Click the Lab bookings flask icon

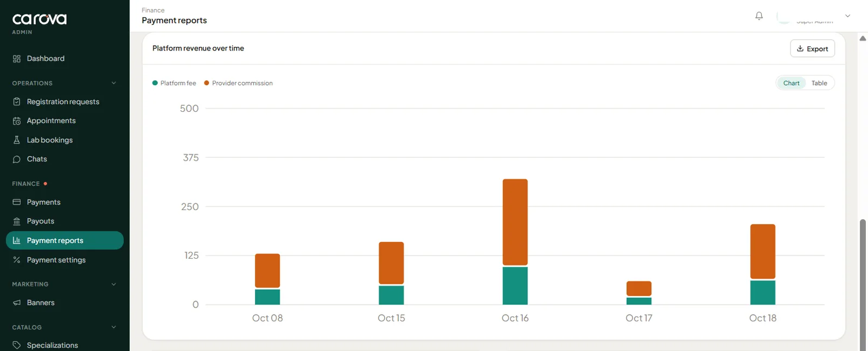click(x=17, y=140)
